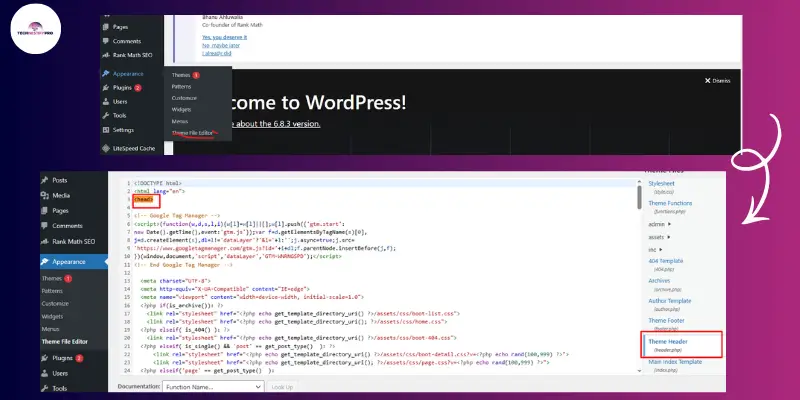Image resolution: width=800 pixels, height=400 pixels.
Task: Click the Appearance brush icon in top screenshot
Action: click(x=106, y=74)
